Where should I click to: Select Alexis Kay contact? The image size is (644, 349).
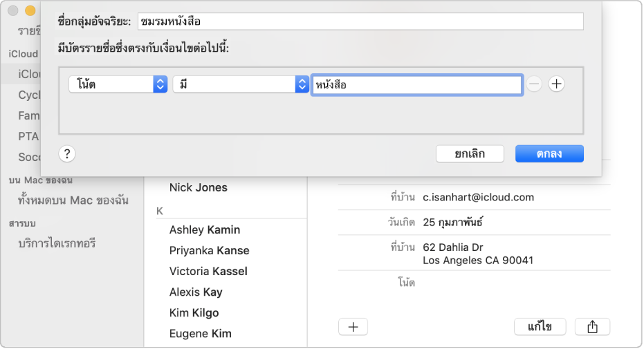point(196,292)
